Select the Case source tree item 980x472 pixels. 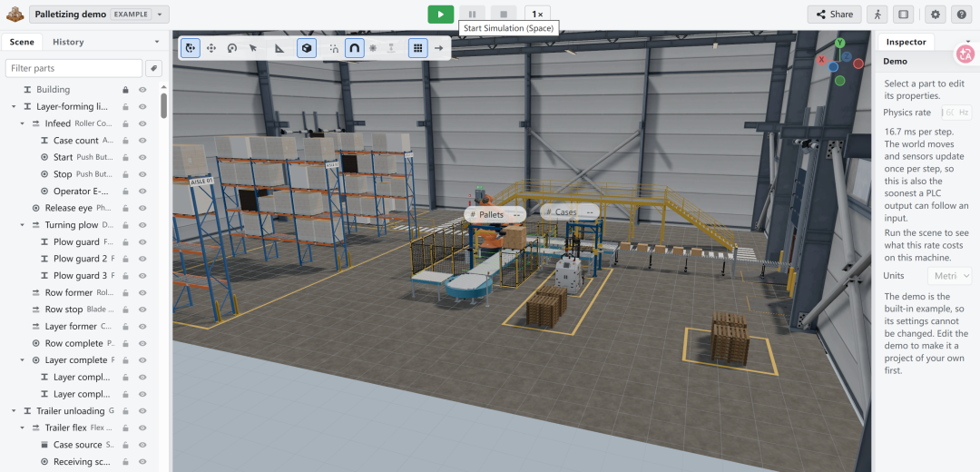(x=77, y=445)
